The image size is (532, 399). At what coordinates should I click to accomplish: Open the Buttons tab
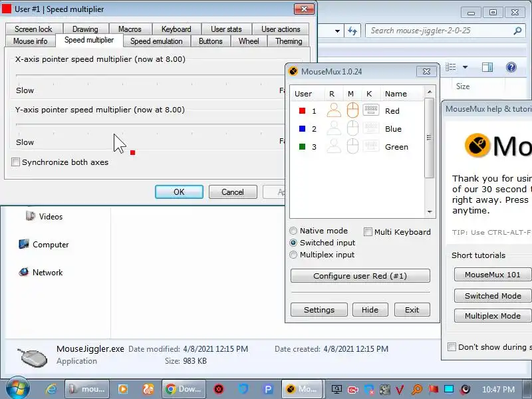click(x=211, y=41)
